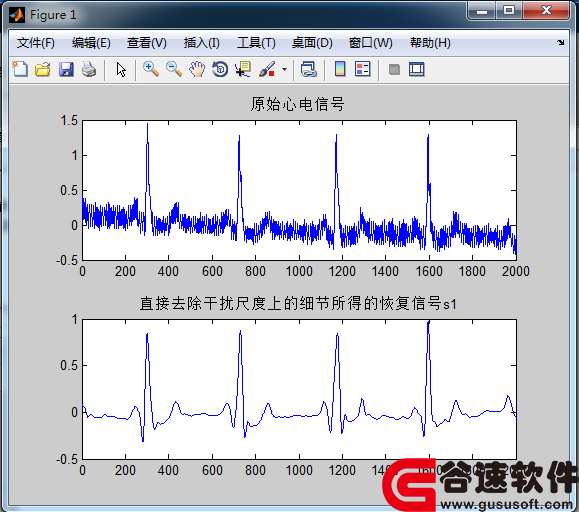
Task: Click inside the lower denoised signal axes
Action: click(299, 389)
